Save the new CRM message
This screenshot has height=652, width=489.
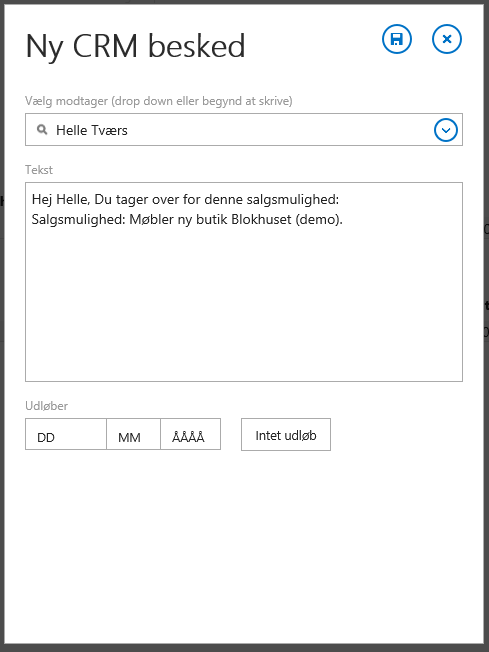pyautogui.click(x=397, y=39)
